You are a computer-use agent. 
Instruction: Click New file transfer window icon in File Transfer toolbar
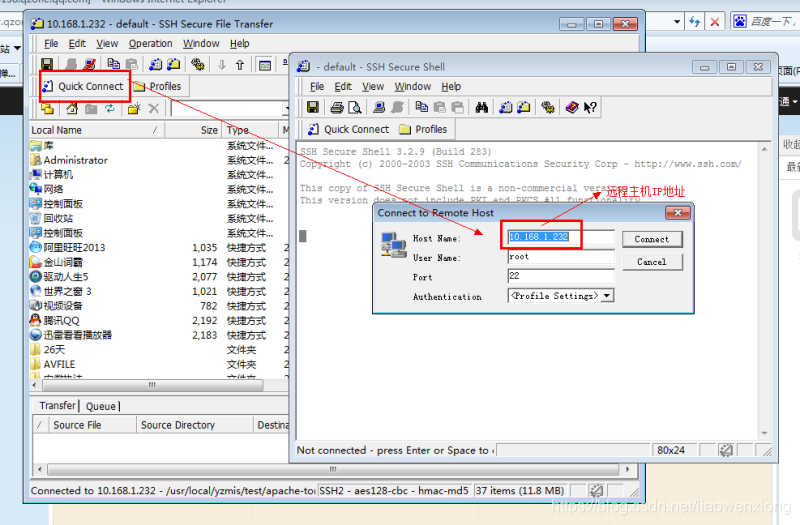coord(173,64)
